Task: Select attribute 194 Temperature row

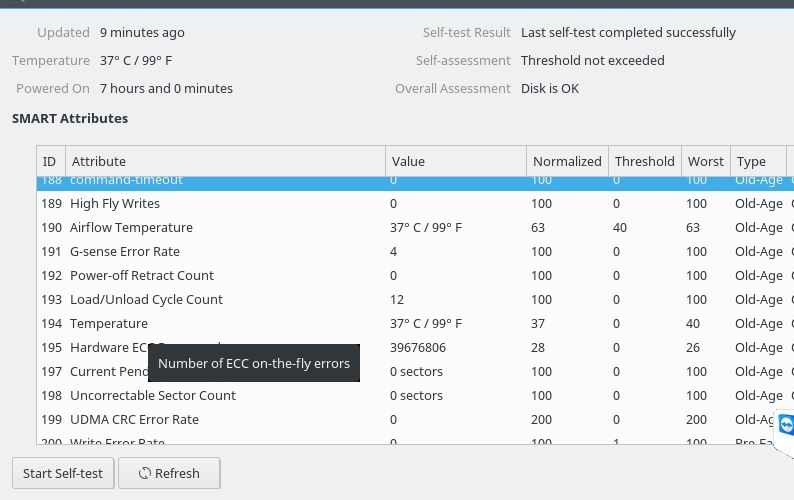Action: [x=109, y=323]
